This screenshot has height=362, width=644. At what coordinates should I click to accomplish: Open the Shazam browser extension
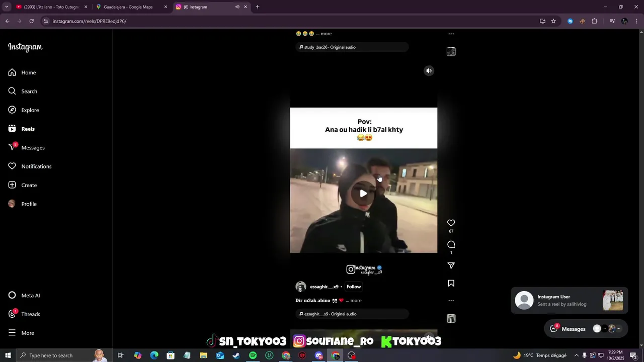(570, 21)
